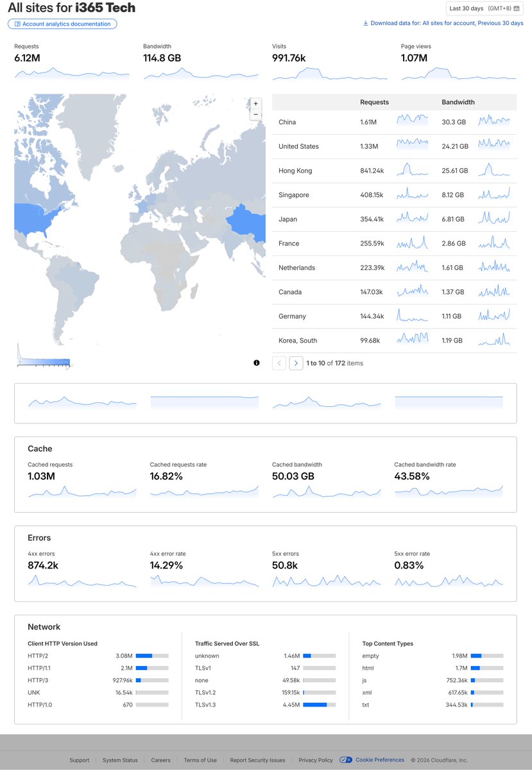532x770 pixels.
Task: Select the Bandwidth total 114.8 GB
Action: pos(162,58)
